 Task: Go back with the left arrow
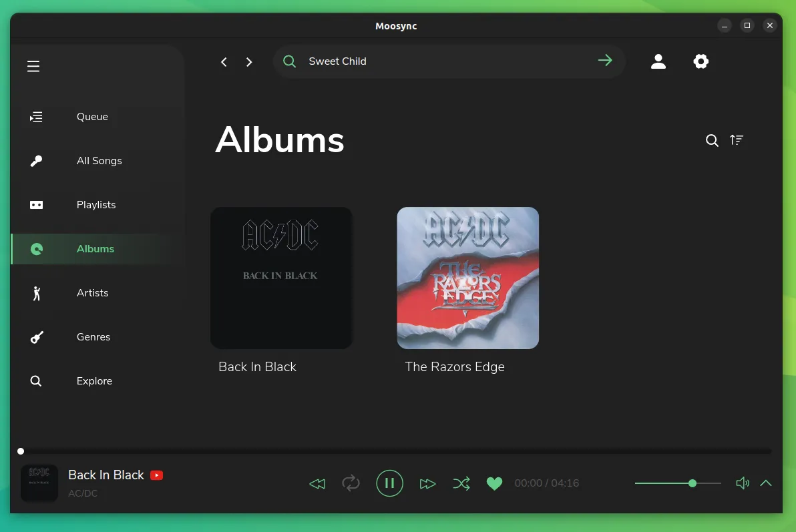click(x=224, y=62)
